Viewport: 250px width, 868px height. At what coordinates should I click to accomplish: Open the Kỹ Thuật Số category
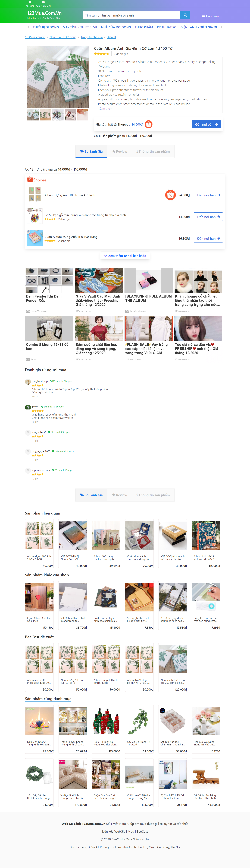(167, 27)
